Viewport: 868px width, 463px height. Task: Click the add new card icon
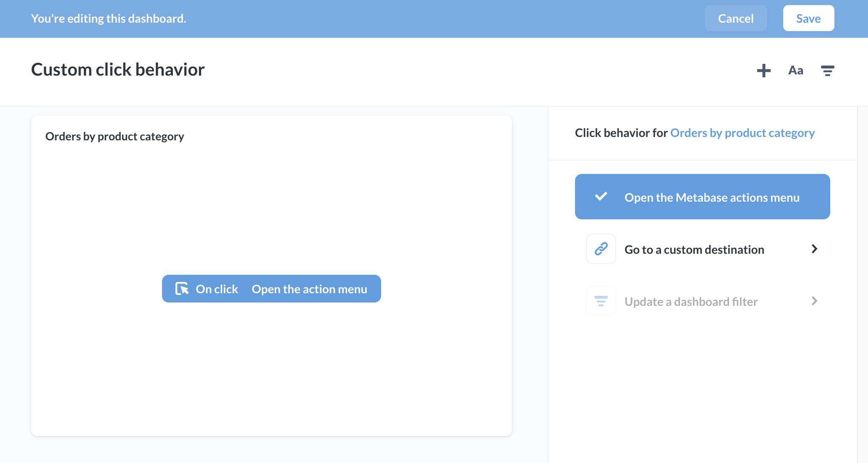[763, 70]
